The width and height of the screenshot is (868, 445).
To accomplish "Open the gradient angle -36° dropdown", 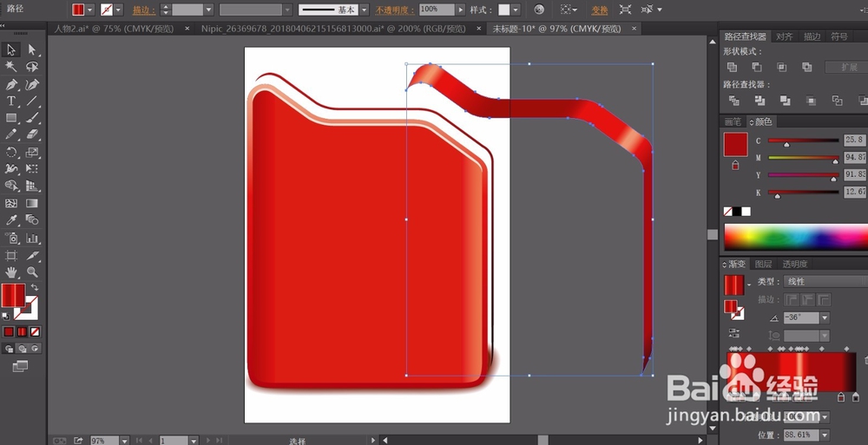I will pos(825,317).
